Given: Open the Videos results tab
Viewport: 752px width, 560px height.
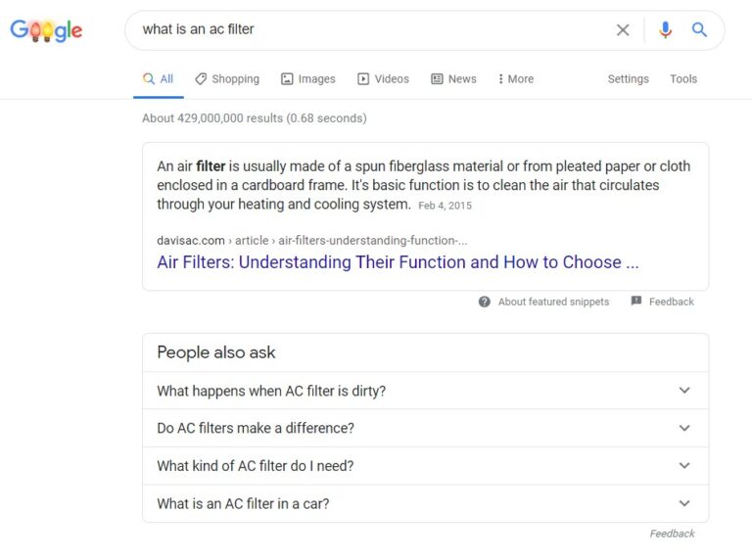Looking at the screenshot, I should coord(383,79).
